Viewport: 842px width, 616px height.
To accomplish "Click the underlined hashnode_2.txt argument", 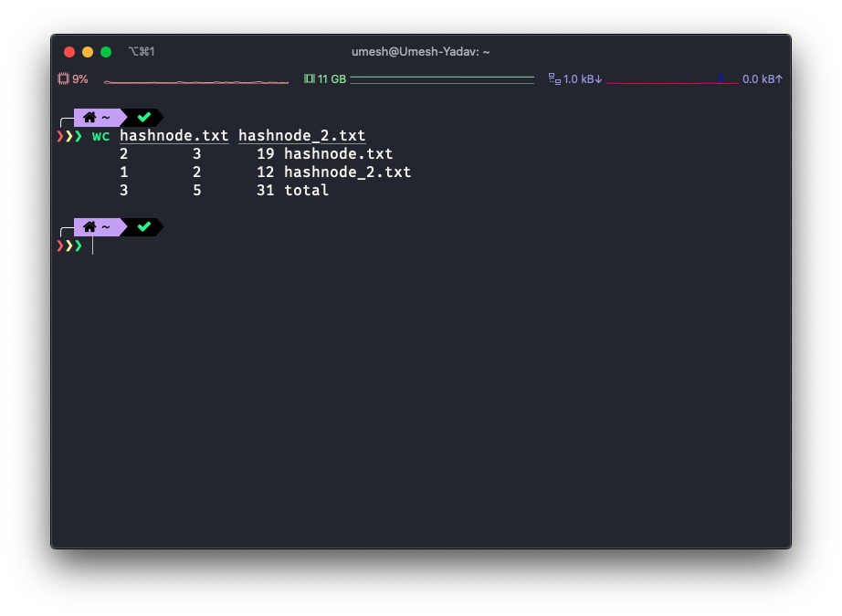I will click(301, 136).
